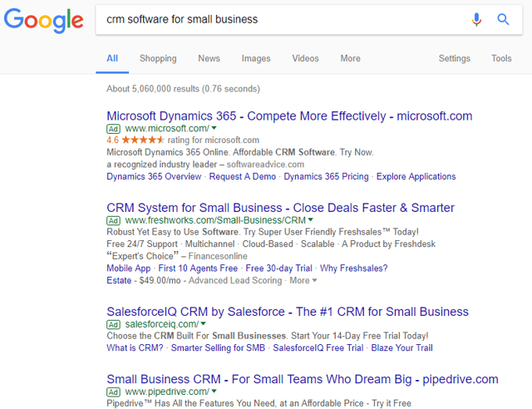Click the About 5,060,000 results count text

pyautogui.click(x=183, y=89)
